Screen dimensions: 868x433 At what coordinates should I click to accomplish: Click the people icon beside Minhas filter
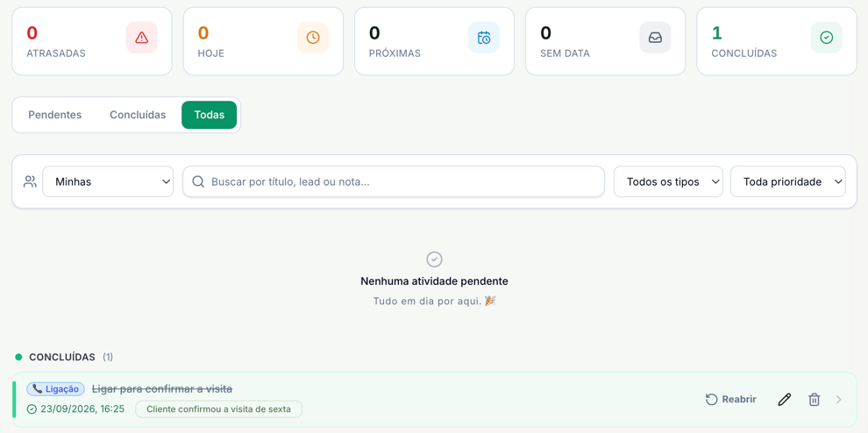[30, 181]
